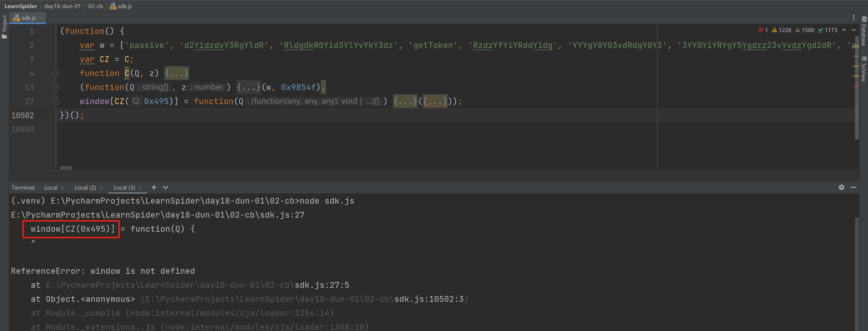The width and height of the screenshot is (868, 331).
Task: Click 02-cb breadcrumb
Action: (x=95, y=6)
